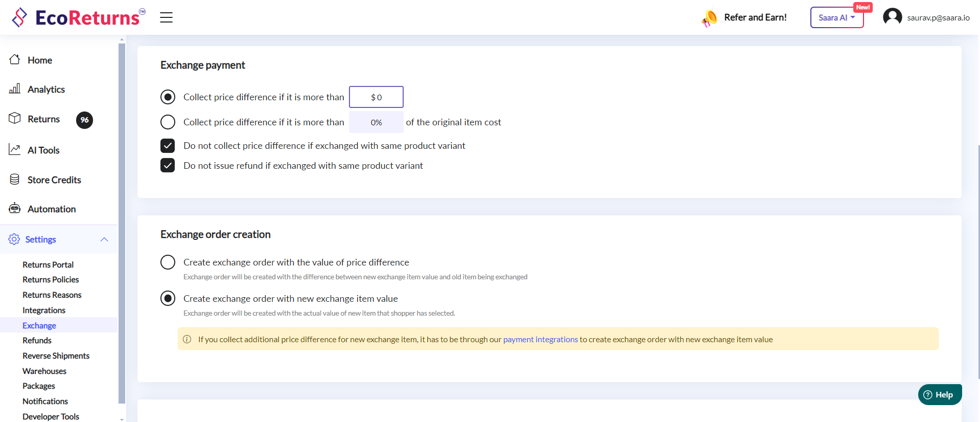Open Analytics via the bar chart icon
980x422 pixels.
coord(15,89)
